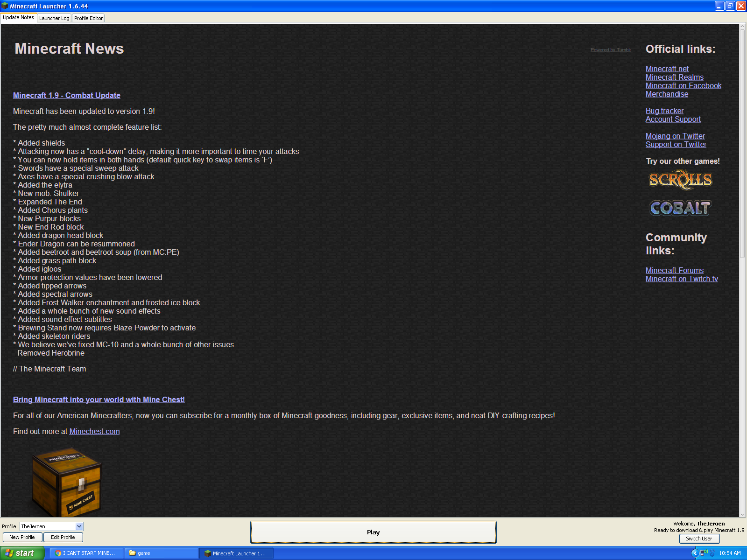
Task: Click the '* Added shields' line
Action: [39, 143]
